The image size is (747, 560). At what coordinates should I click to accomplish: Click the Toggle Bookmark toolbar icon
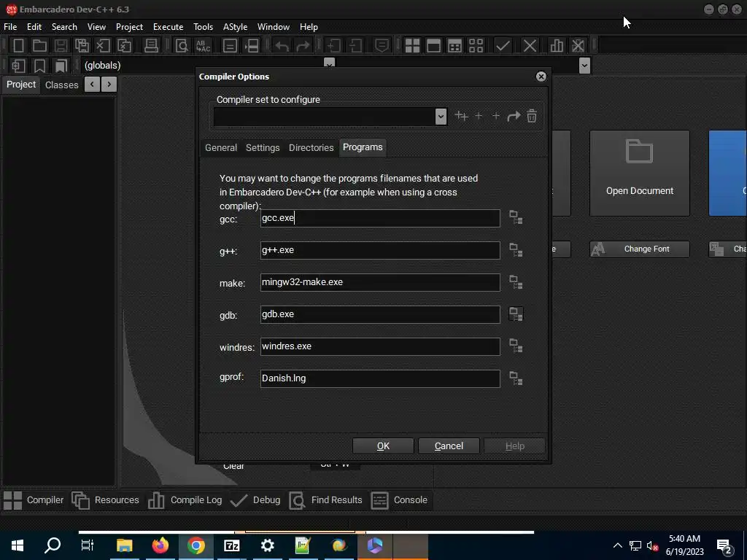click(x=39, y=66)
